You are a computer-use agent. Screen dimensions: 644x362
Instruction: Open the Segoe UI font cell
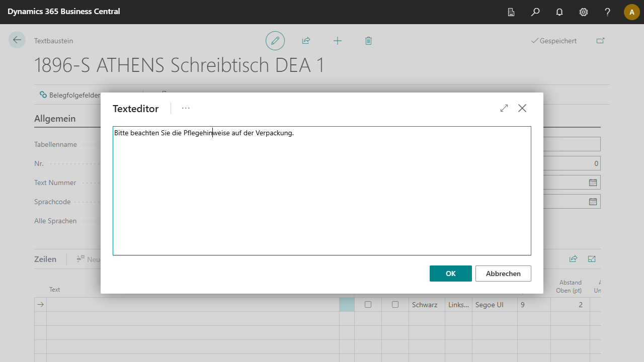494,305
